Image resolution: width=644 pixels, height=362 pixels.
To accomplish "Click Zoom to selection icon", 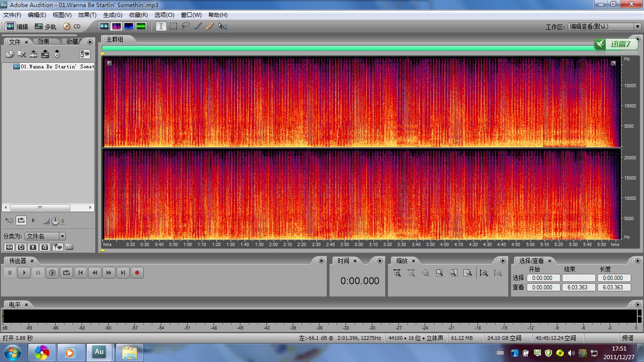I will 439,273.
